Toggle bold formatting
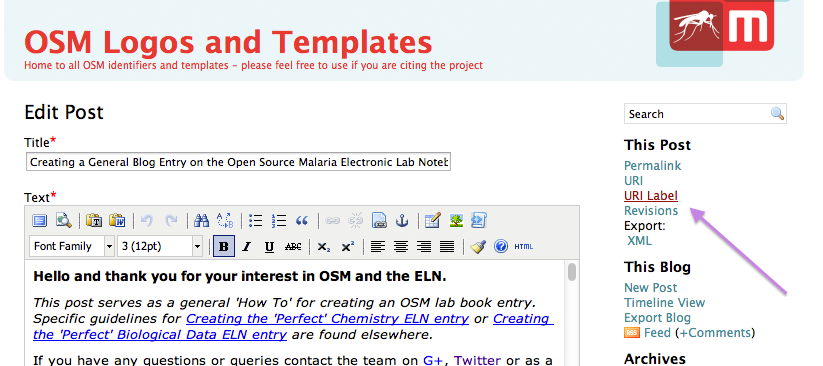 tap(224, 246)
